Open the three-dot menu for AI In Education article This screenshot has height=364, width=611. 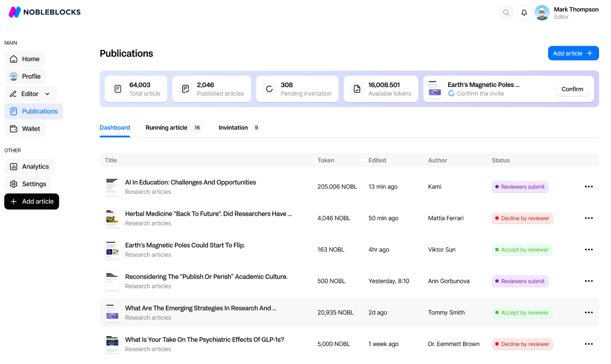589,186
